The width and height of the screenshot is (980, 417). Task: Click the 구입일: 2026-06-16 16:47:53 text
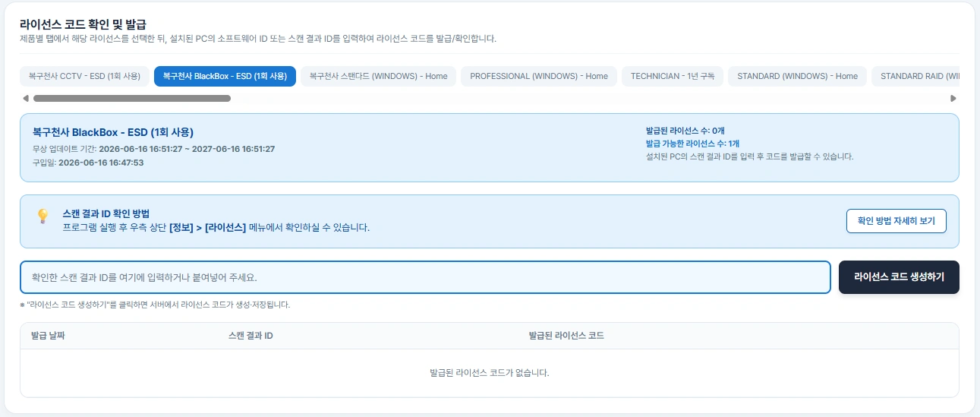88,163
